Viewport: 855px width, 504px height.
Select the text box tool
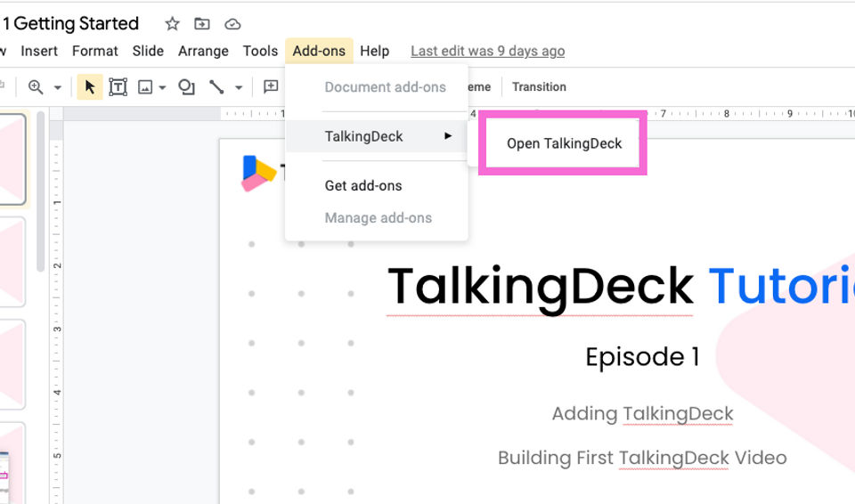coord(118,87)
